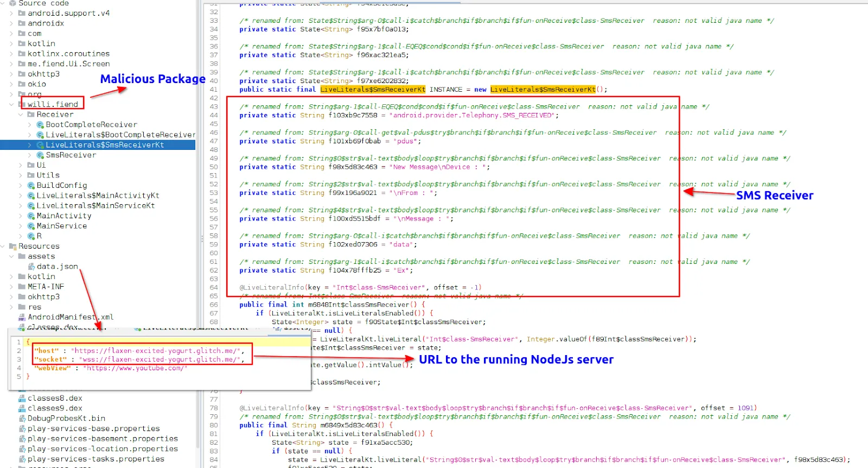Click line number 44 in the gutter

(x=214, y=115)
